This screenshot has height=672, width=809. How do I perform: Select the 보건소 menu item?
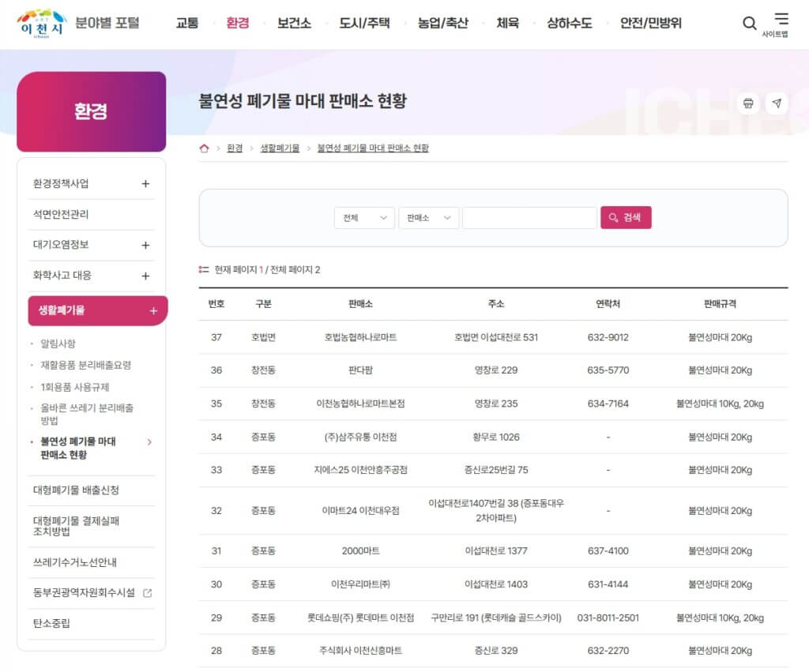pyautogui.click(x=293, y=24)
